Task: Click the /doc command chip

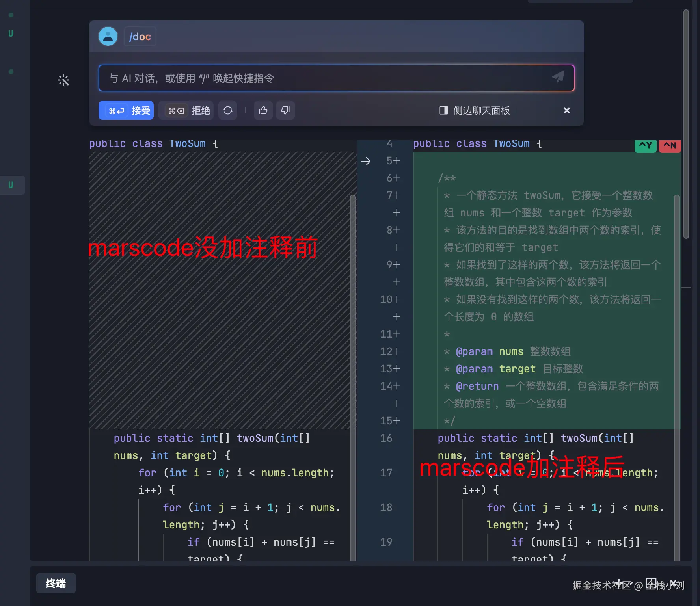Action: point(140,37)
